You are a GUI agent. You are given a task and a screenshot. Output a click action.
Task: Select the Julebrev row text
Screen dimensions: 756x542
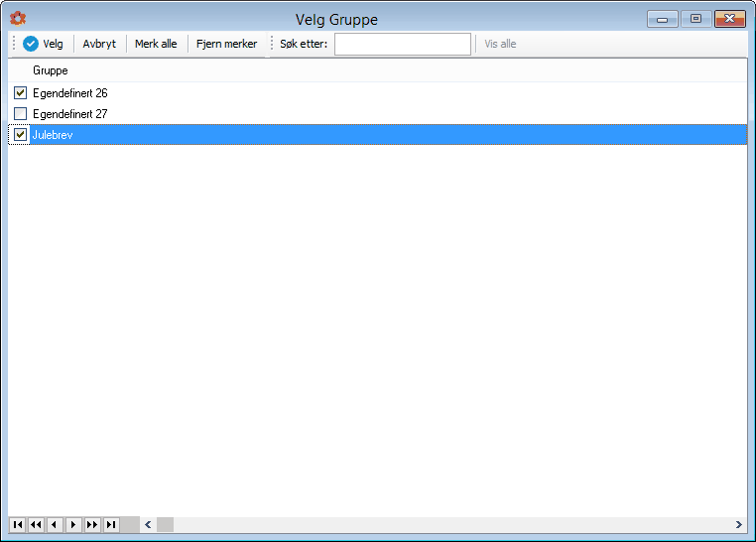(53, 135)
